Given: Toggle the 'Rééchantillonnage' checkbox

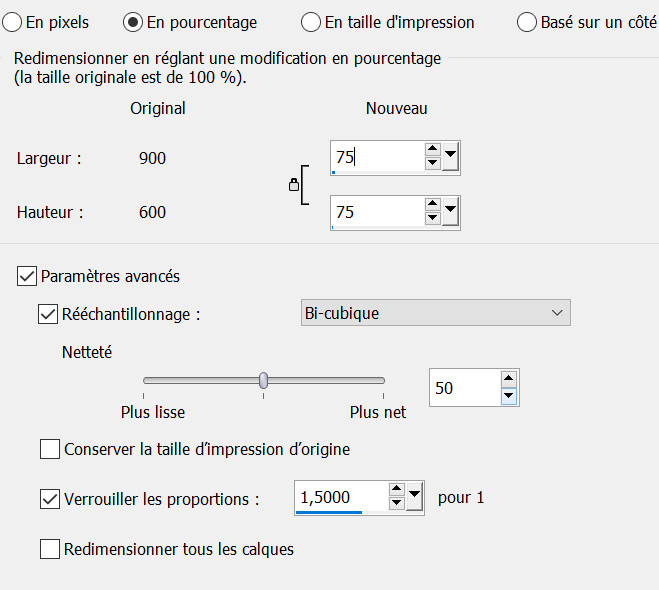Looking at the screenshot, I should click(x=47, y=314).
